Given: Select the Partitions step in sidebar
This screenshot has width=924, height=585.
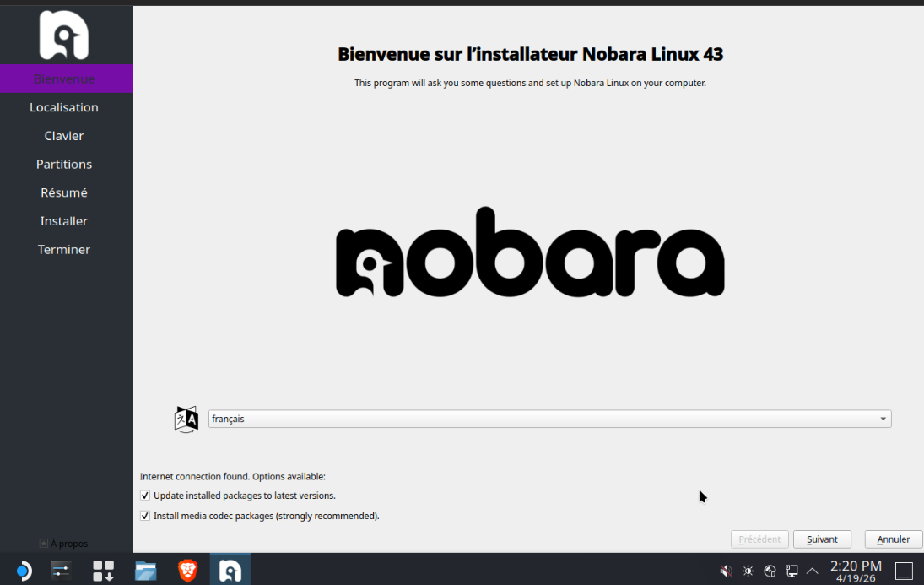Looking at the screenshot, I should (64, 164).
